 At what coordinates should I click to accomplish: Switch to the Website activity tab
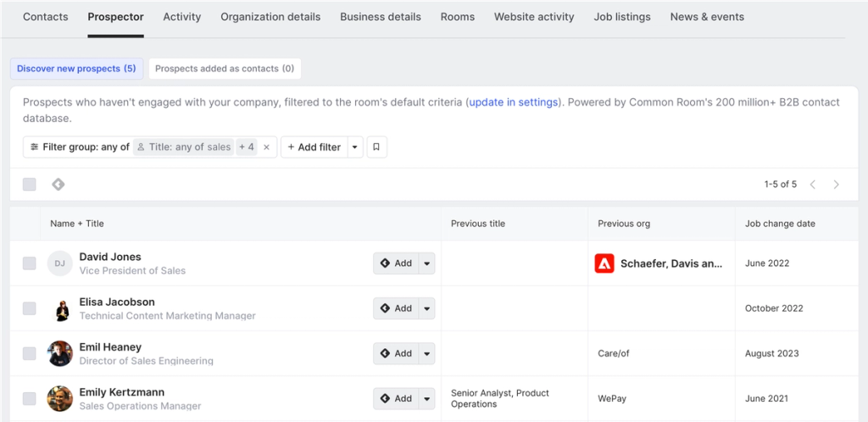tap(534, 17)
